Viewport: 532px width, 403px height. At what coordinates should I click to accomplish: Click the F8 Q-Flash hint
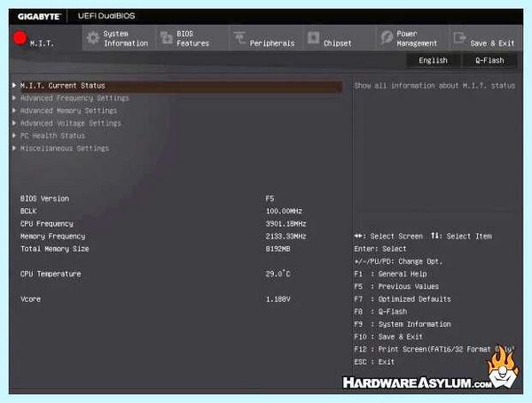click(x=380, y=312)
